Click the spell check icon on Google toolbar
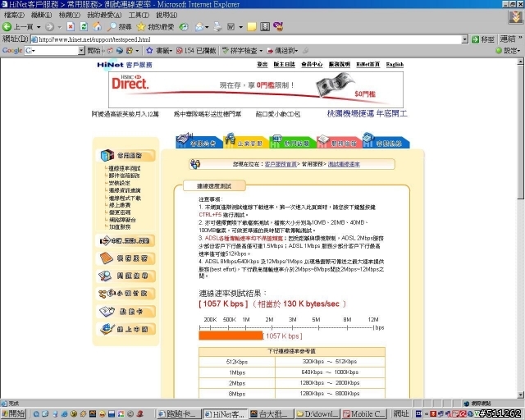Viewport: 525px width, 420px height. [x=226, y=51]
